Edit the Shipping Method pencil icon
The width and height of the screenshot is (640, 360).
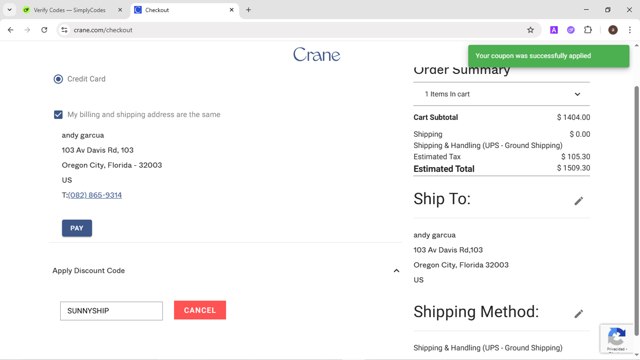point(578,313)
